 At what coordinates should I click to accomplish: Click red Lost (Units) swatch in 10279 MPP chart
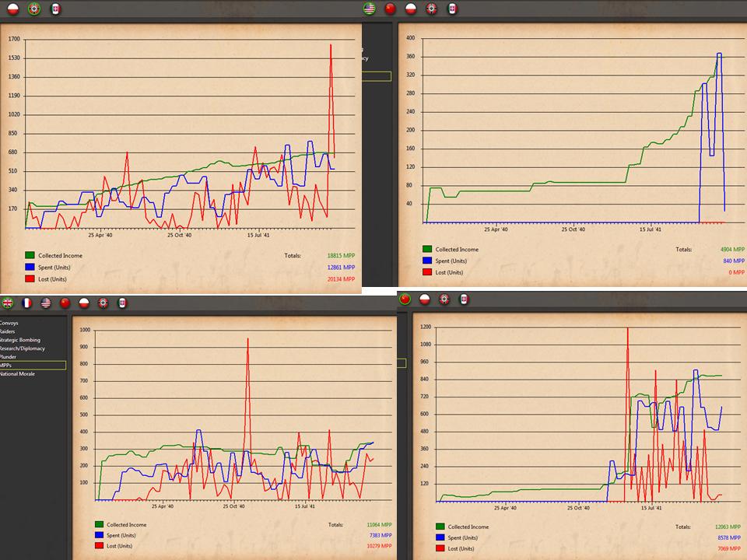99,546
